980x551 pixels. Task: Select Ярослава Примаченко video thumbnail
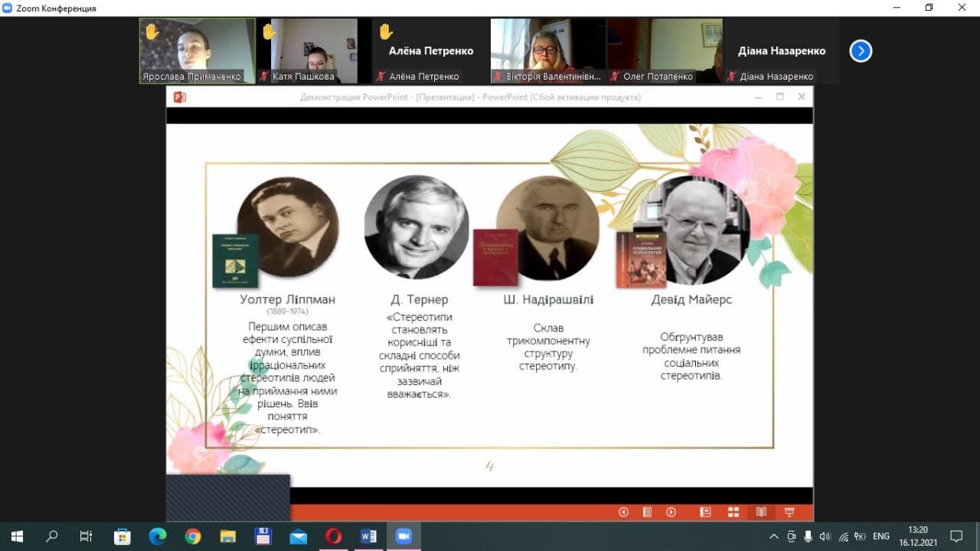(197, 51)
